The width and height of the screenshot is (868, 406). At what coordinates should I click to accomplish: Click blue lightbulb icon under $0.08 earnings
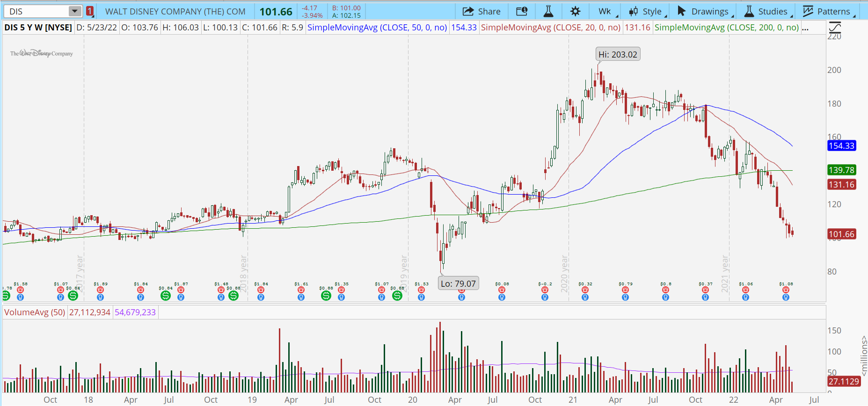pos(502,297)
